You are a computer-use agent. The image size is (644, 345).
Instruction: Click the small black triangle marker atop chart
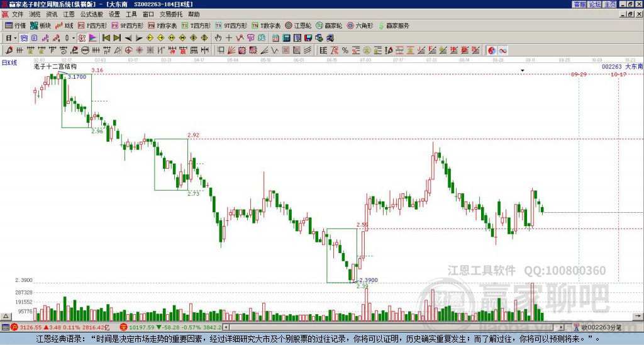(523, 71)
